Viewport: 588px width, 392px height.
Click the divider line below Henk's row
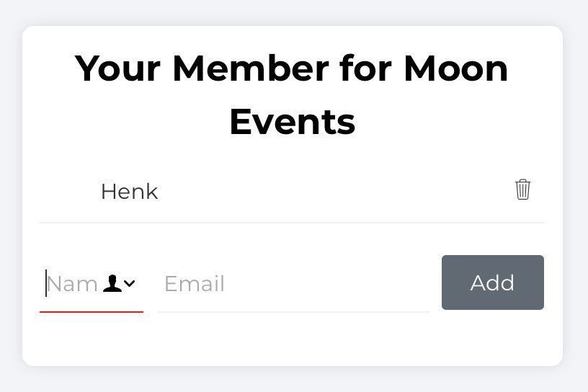click(x=292, y=223)
